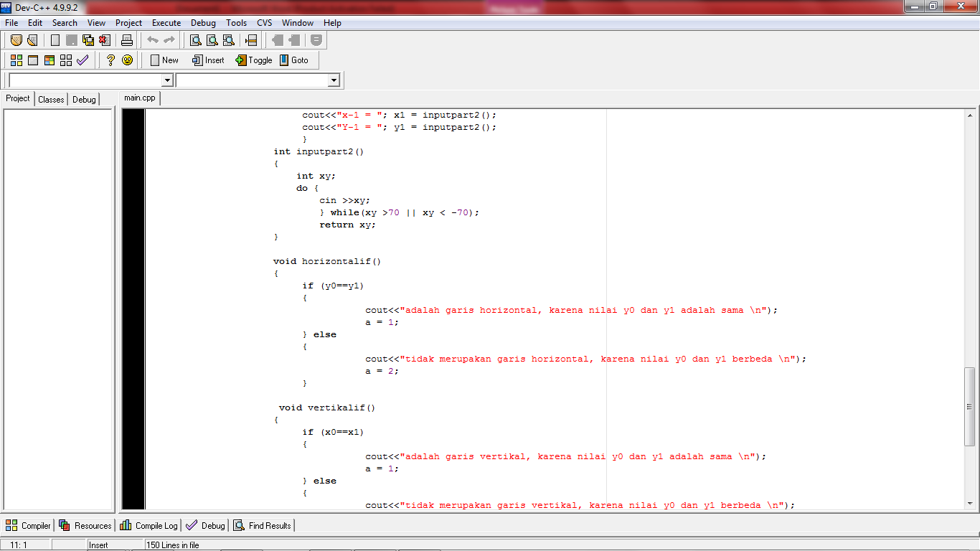Open the View menu
This screenshot has width=980, height=551.
click(x=97, y=23)
